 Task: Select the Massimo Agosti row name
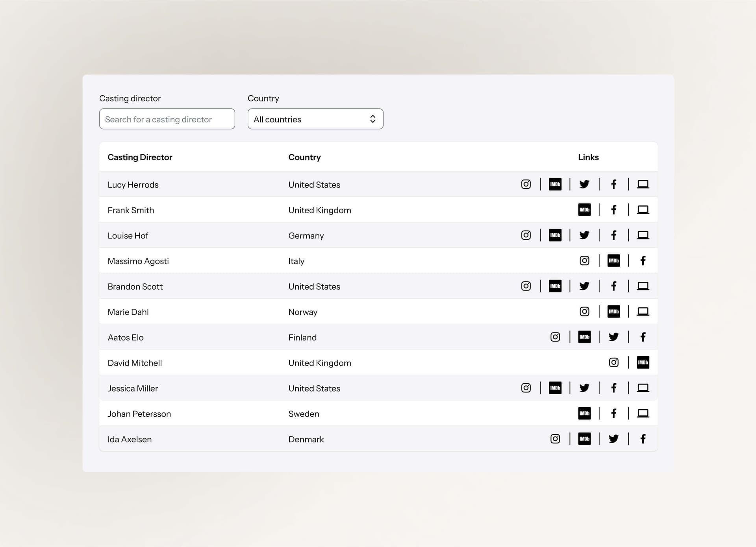[x=138, y=261]
